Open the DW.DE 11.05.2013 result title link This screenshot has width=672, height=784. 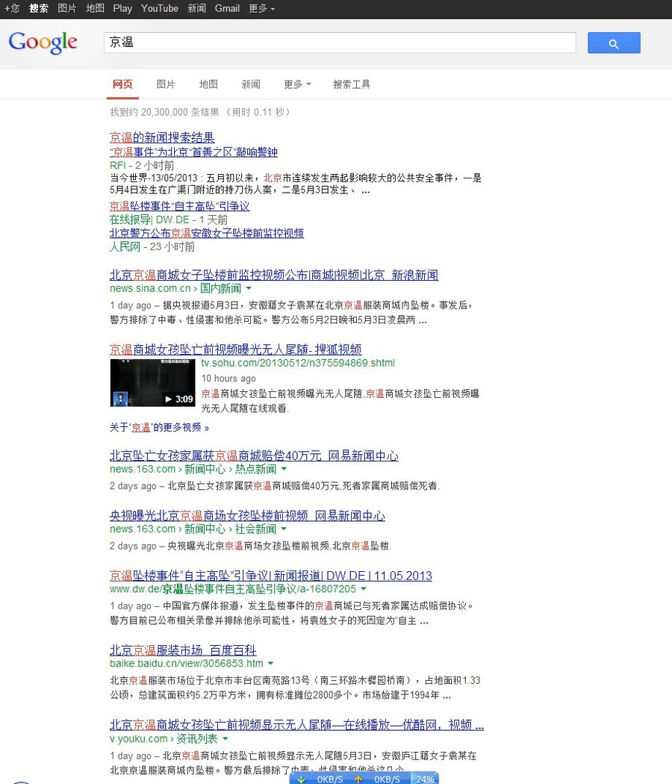tap(271, 576)
